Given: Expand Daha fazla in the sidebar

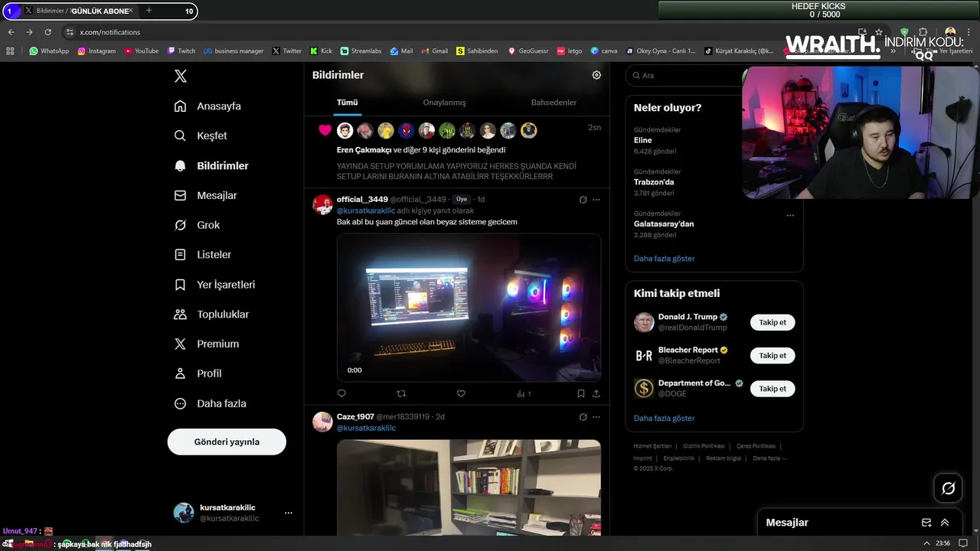Looking at the screenshot, I should tap(211, 403).
